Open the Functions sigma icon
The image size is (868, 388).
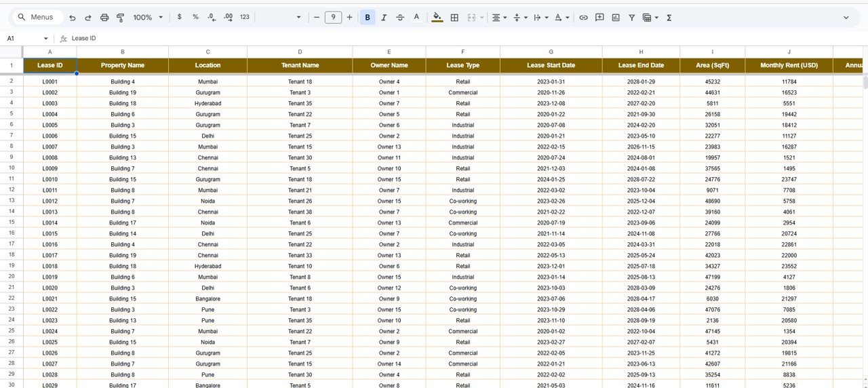click(x=669, y=18)
